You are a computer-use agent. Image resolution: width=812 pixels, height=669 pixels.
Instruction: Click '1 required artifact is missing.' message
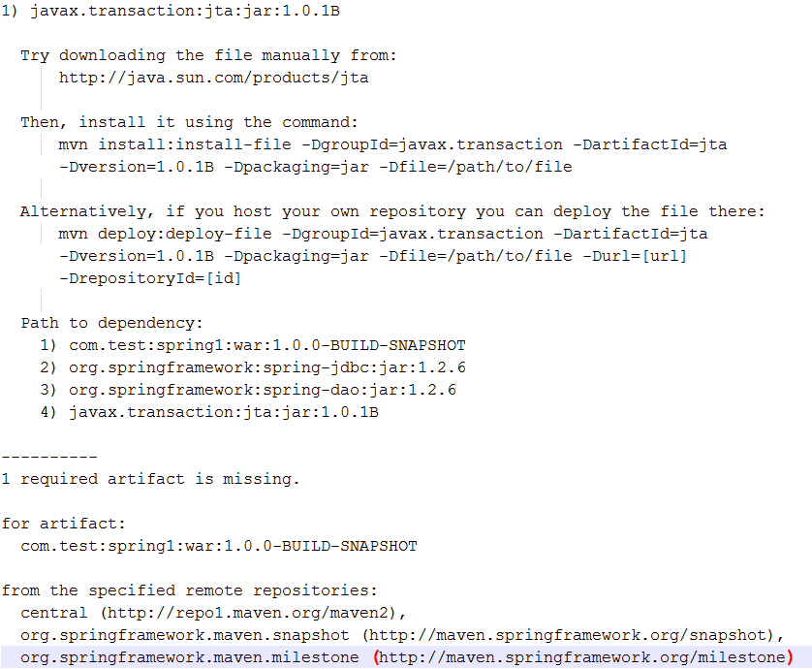[150, 479]
